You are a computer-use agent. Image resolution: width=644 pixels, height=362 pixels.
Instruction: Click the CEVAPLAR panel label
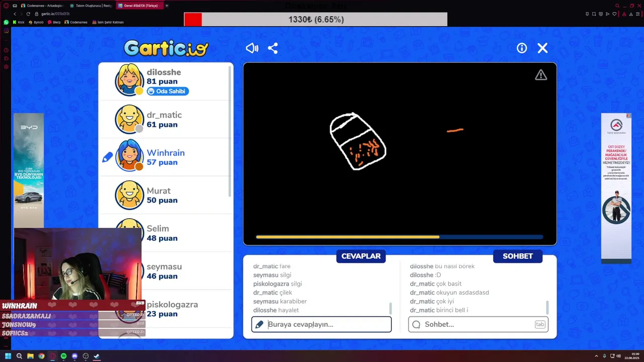(361, 256)
